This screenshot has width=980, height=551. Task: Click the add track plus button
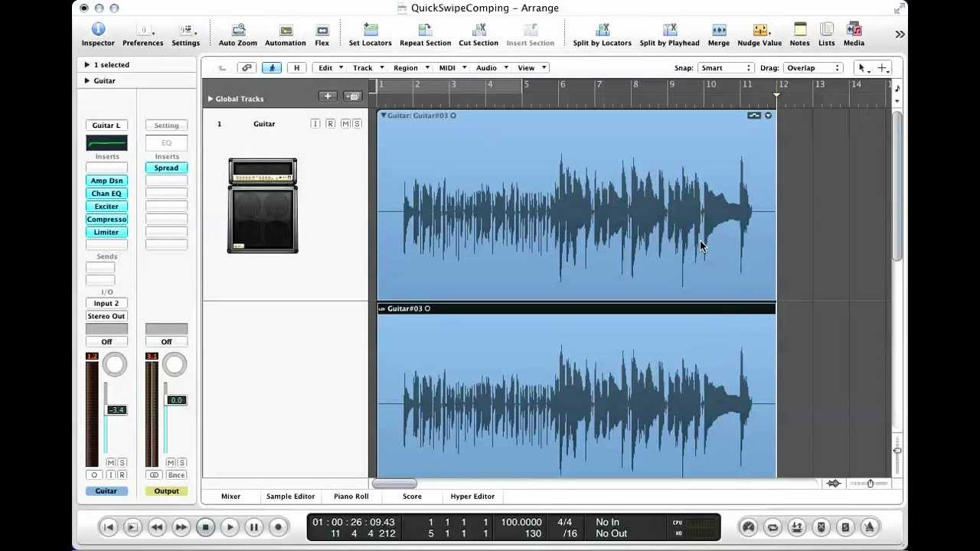click(x=328, y=96)
